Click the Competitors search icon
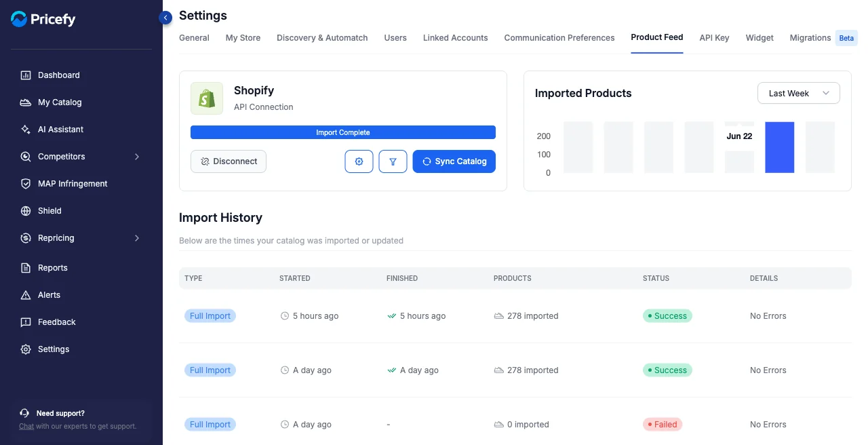 click(26, 157)
